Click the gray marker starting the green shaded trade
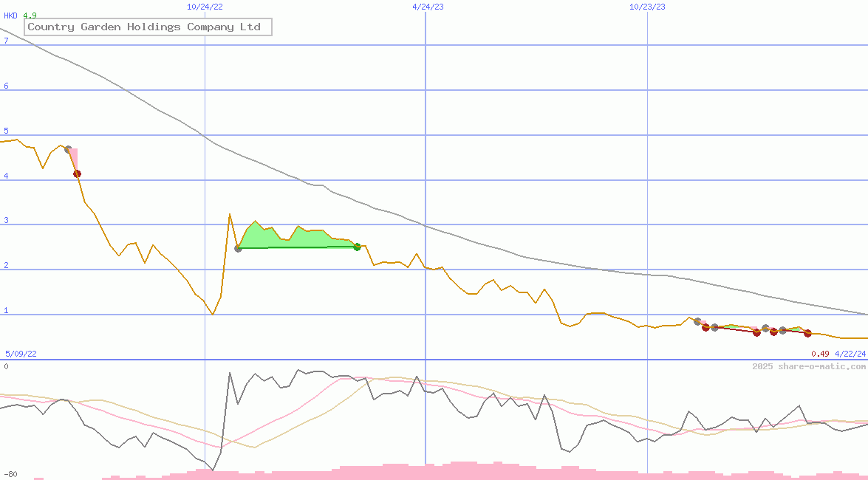 click(x=238, y=249)
